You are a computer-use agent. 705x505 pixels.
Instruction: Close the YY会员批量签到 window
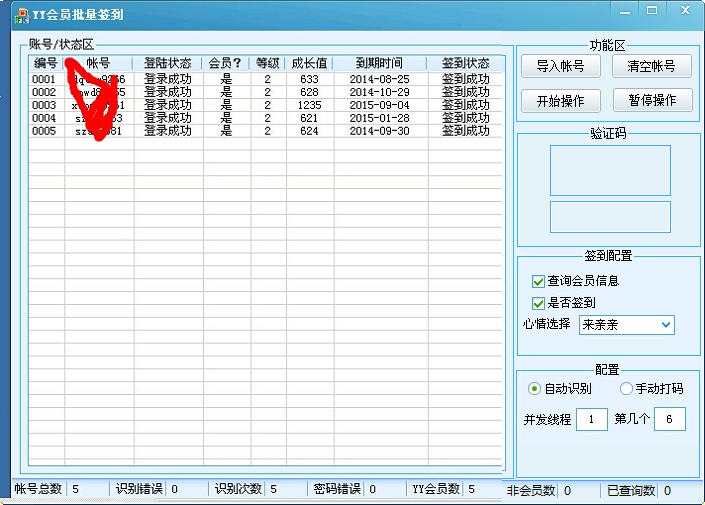click(x=685, y=11)
